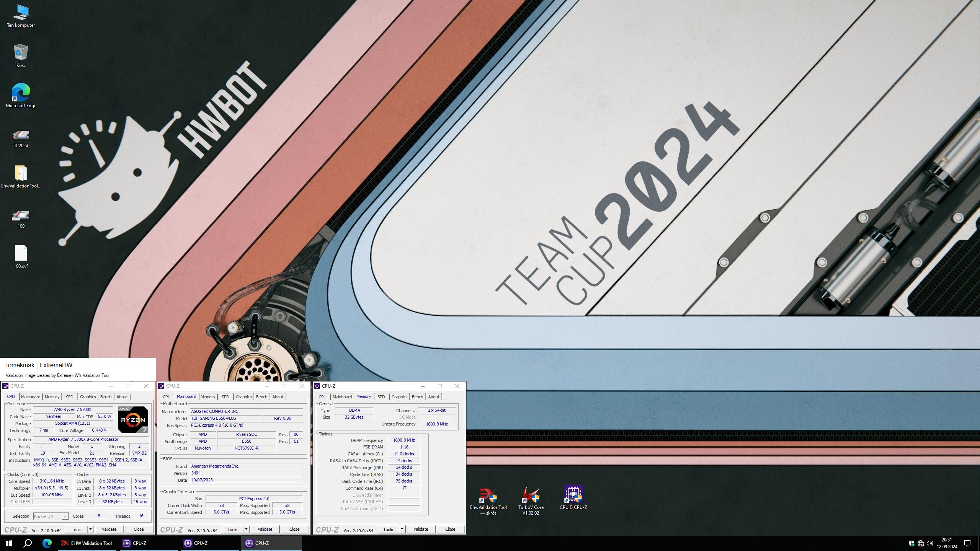Viewport: 980px width, 551px height.
Task: Select the TC2024 desktop icon
Action: tap(21, 139)
